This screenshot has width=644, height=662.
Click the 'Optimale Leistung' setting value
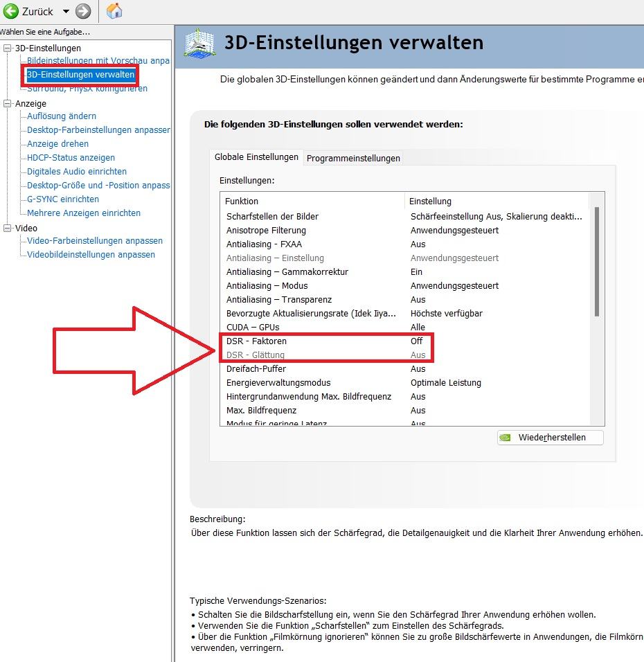pos(445,383)
